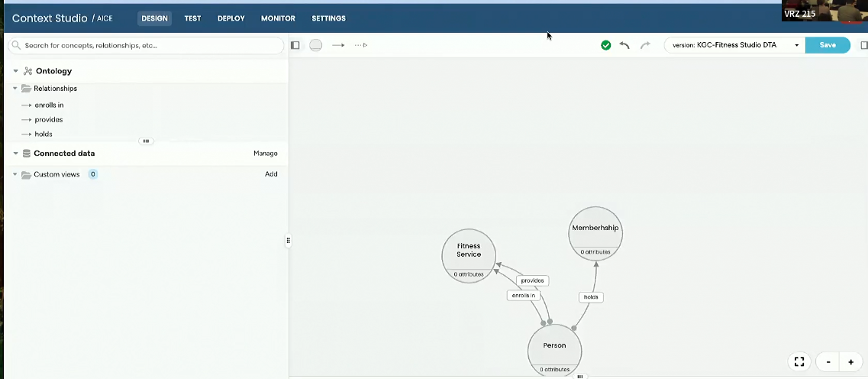
Task: Zoom out of the graph canvas
Action: (828, 362)
